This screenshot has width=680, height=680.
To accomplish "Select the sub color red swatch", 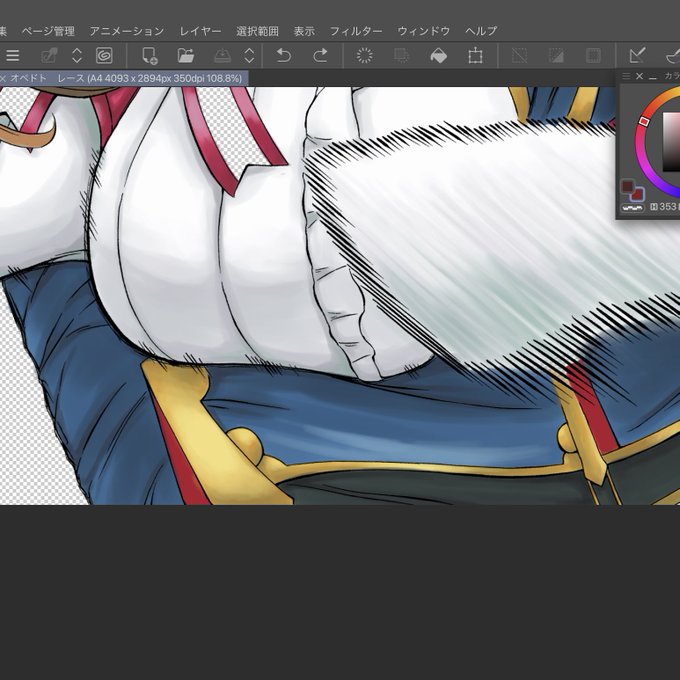I will tap(638, 195).
